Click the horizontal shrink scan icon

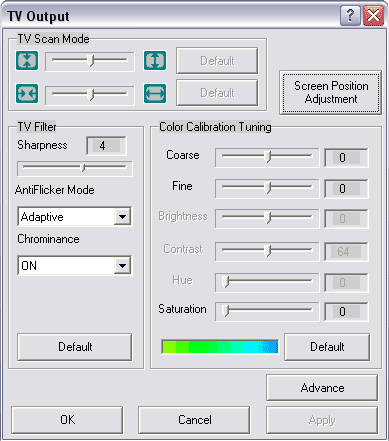tap(27, 93)
